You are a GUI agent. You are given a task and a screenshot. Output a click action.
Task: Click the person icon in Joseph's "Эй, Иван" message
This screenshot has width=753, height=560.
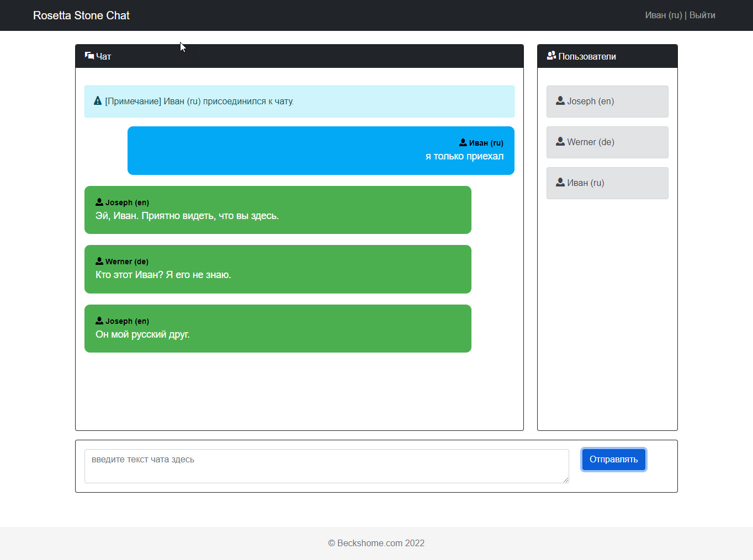pos(99,202)
